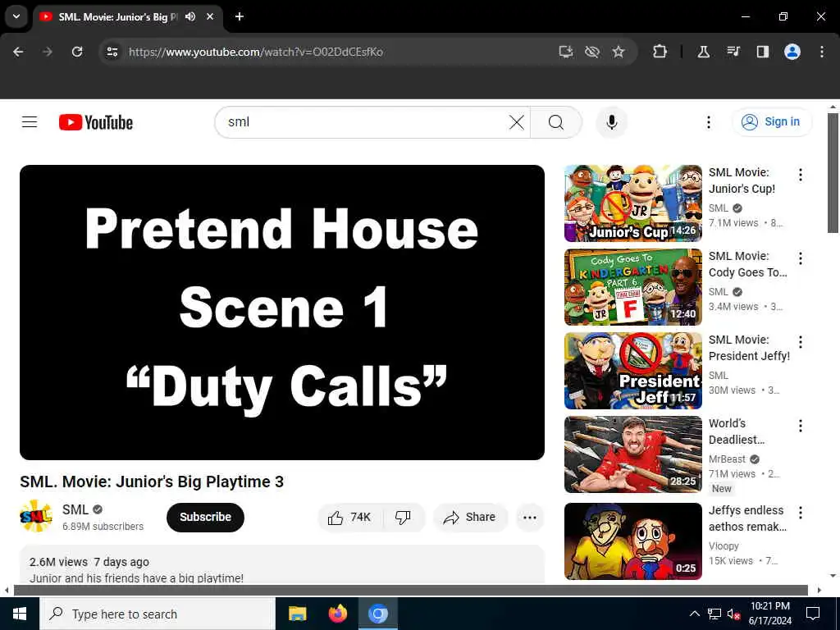Open a new browser tab

(240, 16)
